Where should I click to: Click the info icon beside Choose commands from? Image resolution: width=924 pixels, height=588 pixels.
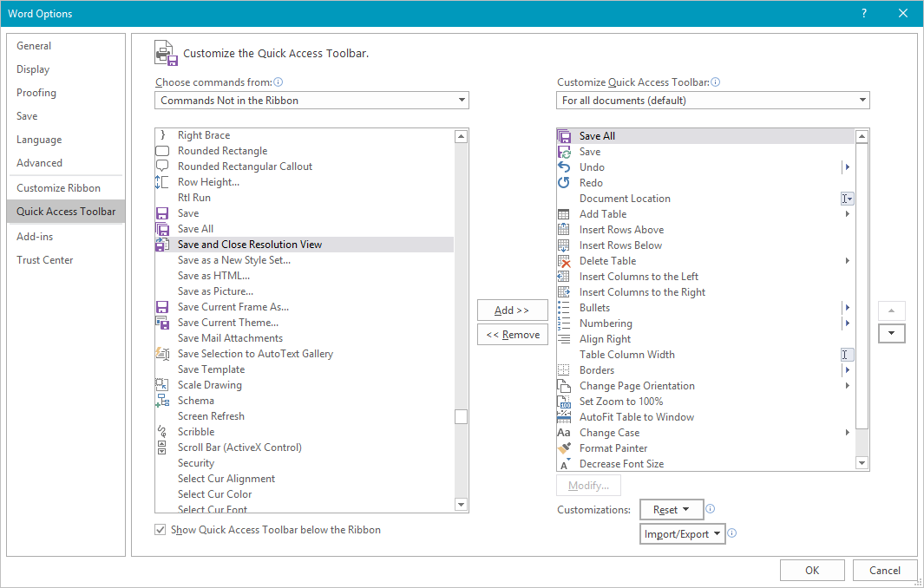tap(279, 82)
